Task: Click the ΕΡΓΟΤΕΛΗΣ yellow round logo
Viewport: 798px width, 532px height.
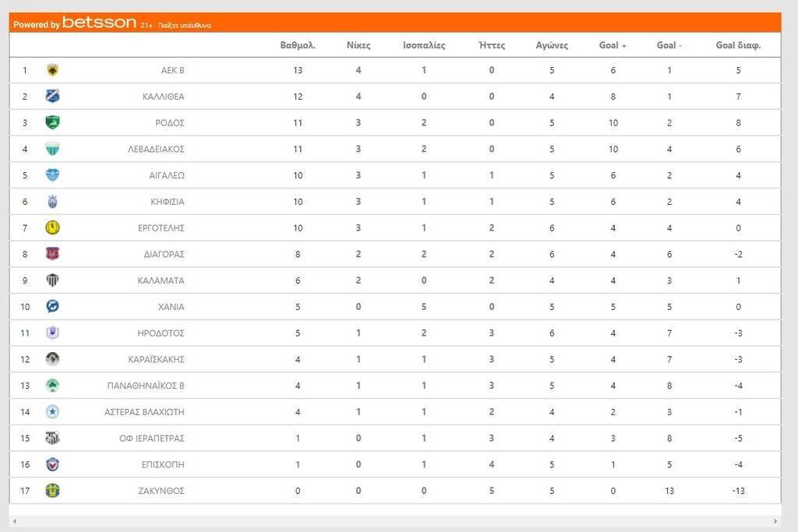Action: click(x=52, y=227)
